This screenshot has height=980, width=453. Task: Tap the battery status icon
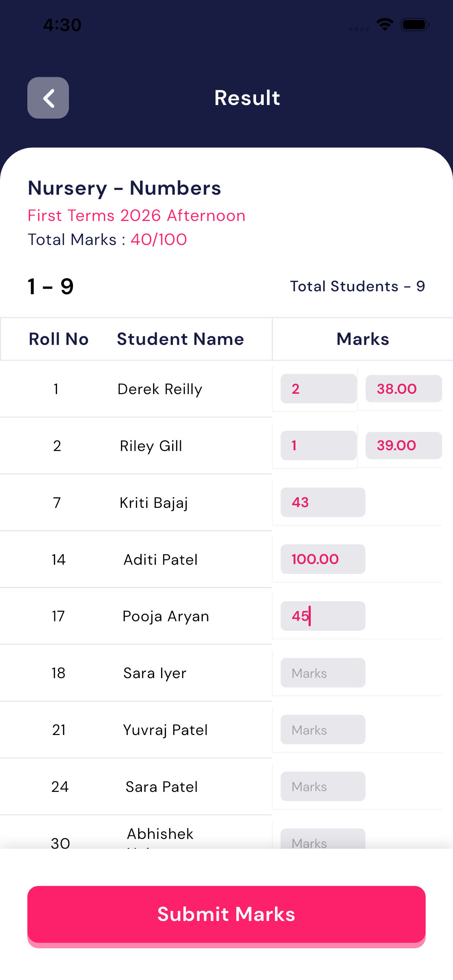(415, 25)
